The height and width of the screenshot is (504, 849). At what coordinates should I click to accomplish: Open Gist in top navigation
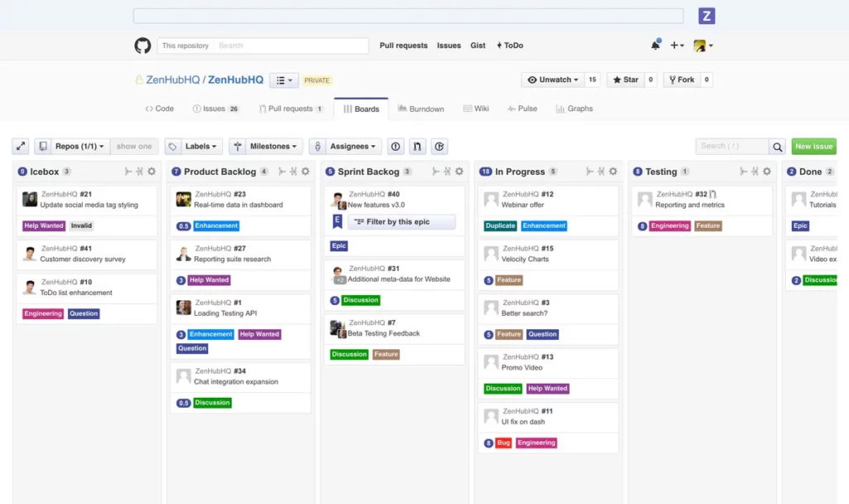[x=478, y=46]
